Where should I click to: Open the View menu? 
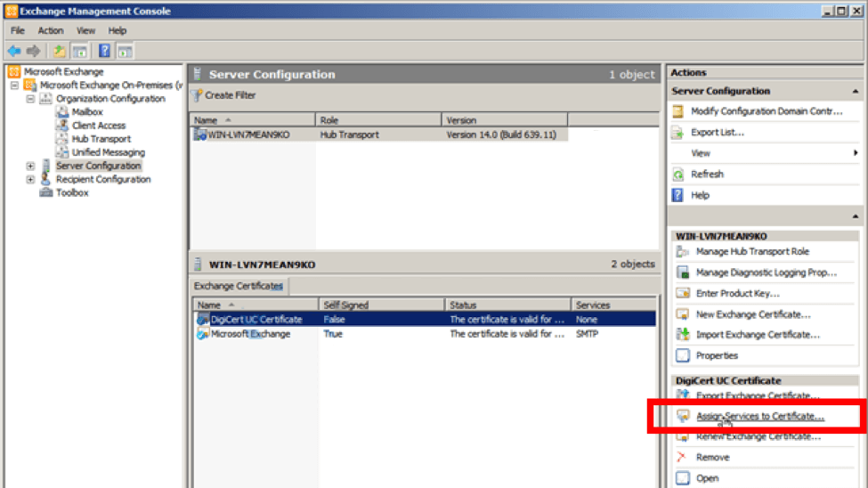(85, 30)
